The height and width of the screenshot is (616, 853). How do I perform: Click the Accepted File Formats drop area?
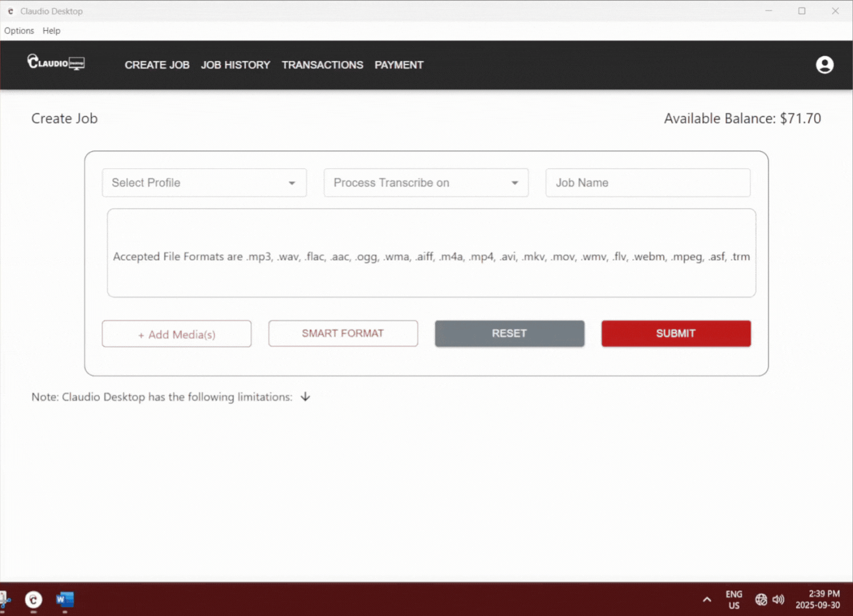coord(432,253)
